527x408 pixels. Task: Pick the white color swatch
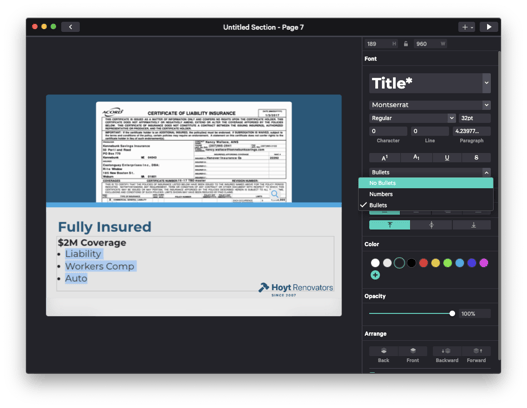pos(375,263)
